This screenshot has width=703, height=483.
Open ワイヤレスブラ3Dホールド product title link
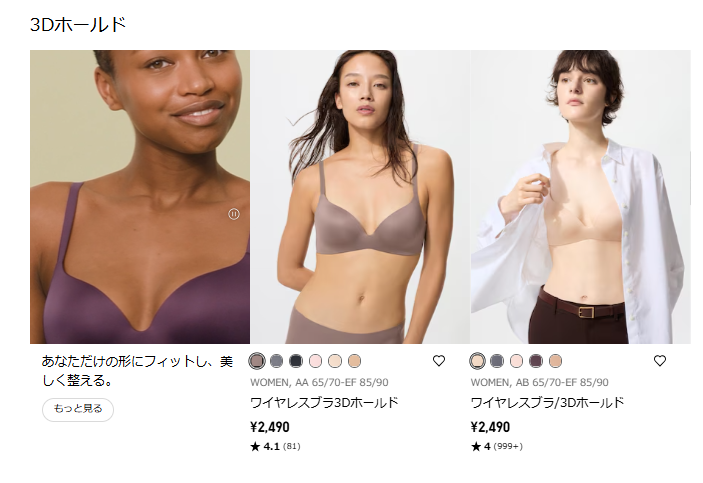[x=324, y=402]
